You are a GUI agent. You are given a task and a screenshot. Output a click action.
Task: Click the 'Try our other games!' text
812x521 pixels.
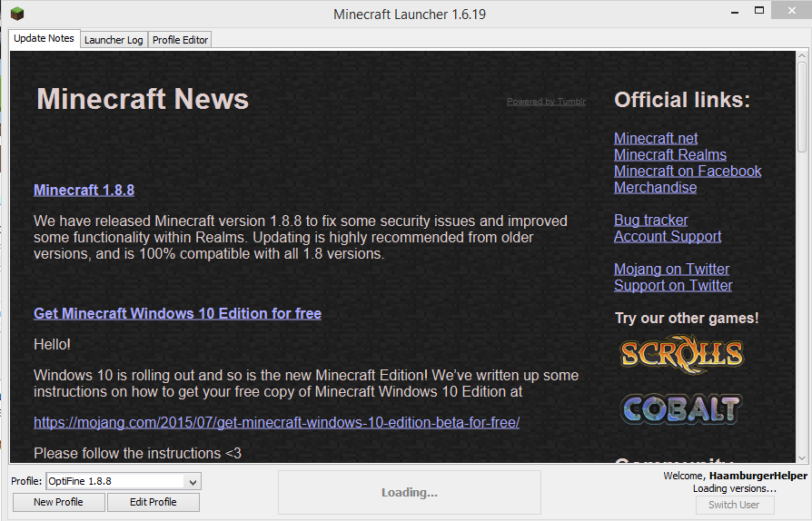tap(687, 319)
